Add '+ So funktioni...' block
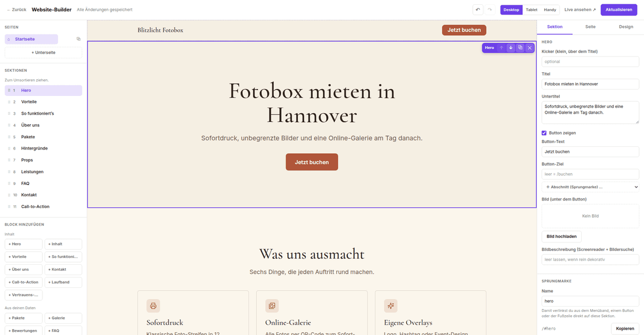The height and width of the screenshot is (335, 644). pyautogui.click(x=63, y=257)
